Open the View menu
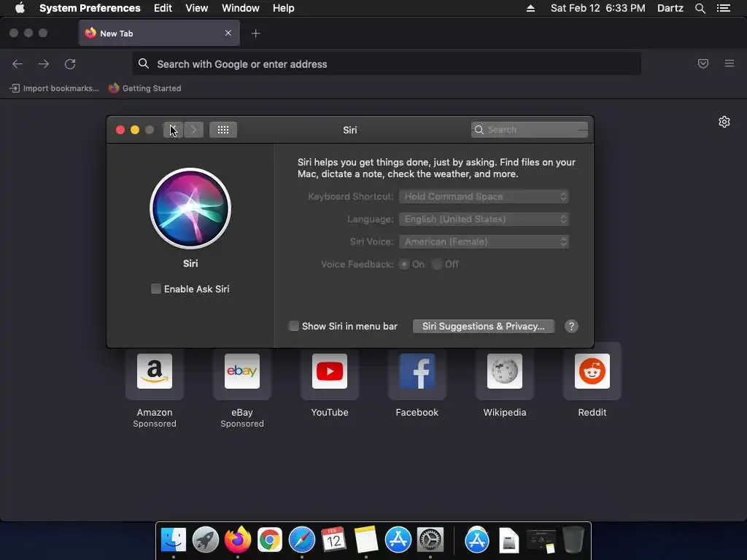 pyautogui.click(x=197, y=8)
